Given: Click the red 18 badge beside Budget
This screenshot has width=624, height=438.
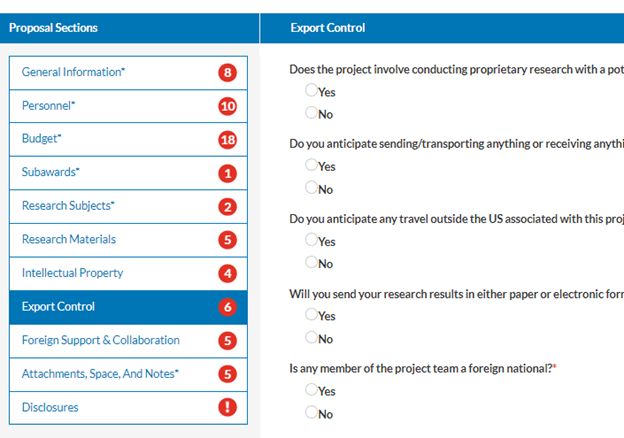Looking at the screenshot, I should pos(228,139).
